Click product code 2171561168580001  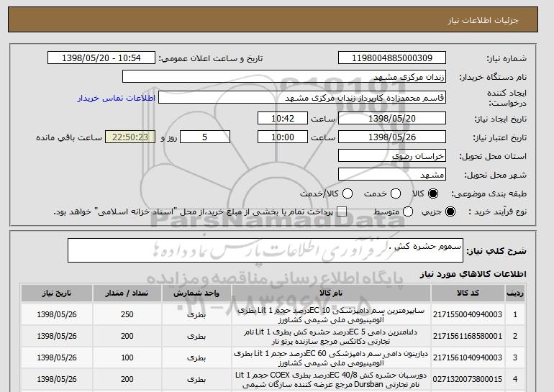[468, 336]
